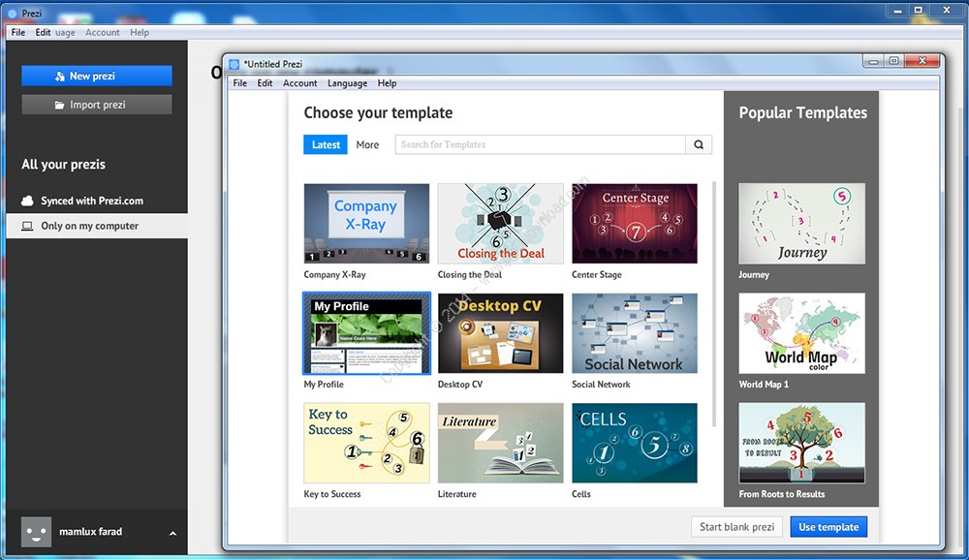Select the My Profile template thumbnail
Screen dimensions: 969x560
click(x=366, y=334)
